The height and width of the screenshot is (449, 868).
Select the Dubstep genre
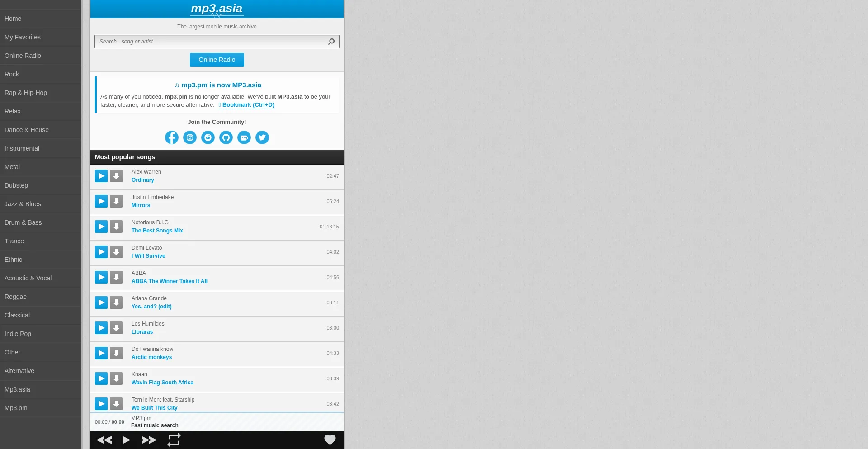tap(41, 185)
